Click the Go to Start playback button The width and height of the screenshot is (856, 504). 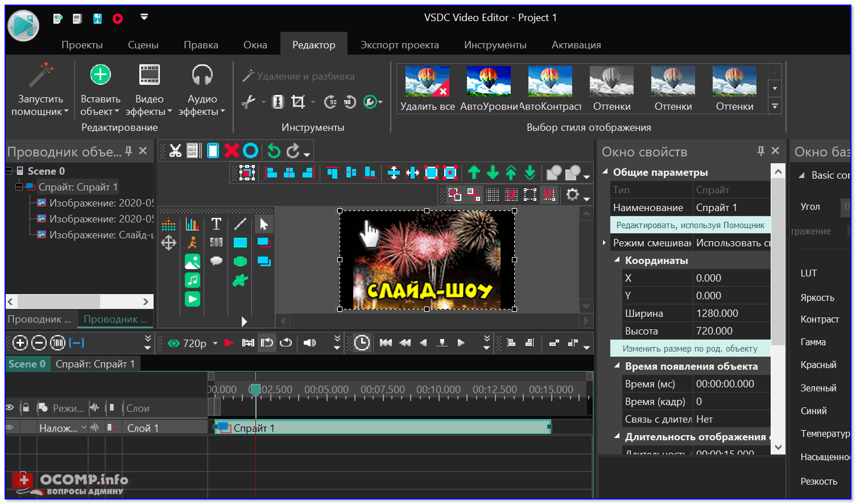pos(386,342)
